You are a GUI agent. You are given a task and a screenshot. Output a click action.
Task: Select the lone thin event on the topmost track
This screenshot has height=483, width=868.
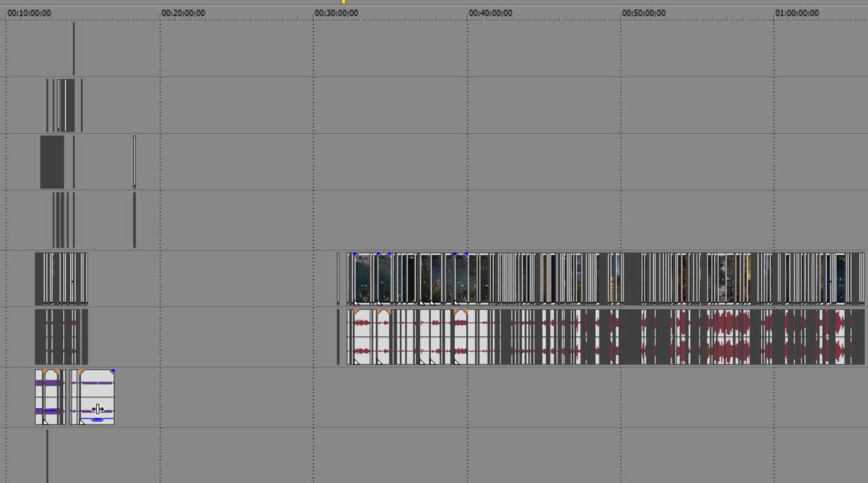[x=74, y=48]
